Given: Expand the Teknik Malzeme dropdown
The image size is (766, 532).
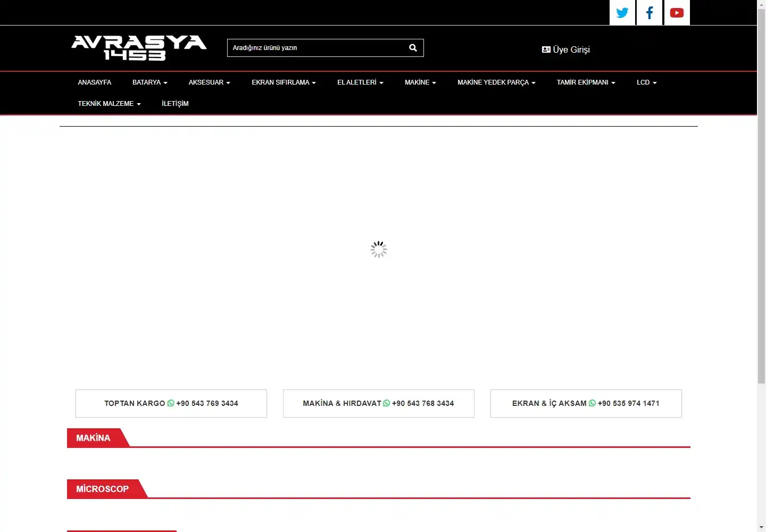Looking at the screenshot, I should [109, 104].
